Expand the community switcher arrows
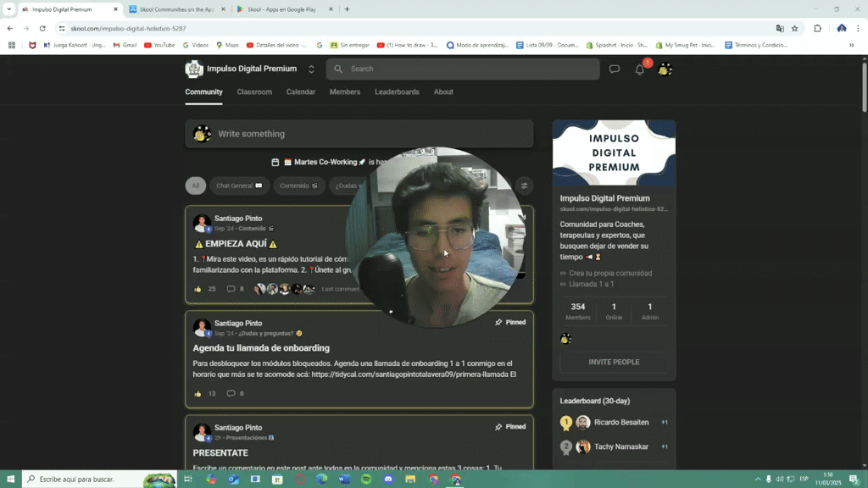 coord(311,69)
